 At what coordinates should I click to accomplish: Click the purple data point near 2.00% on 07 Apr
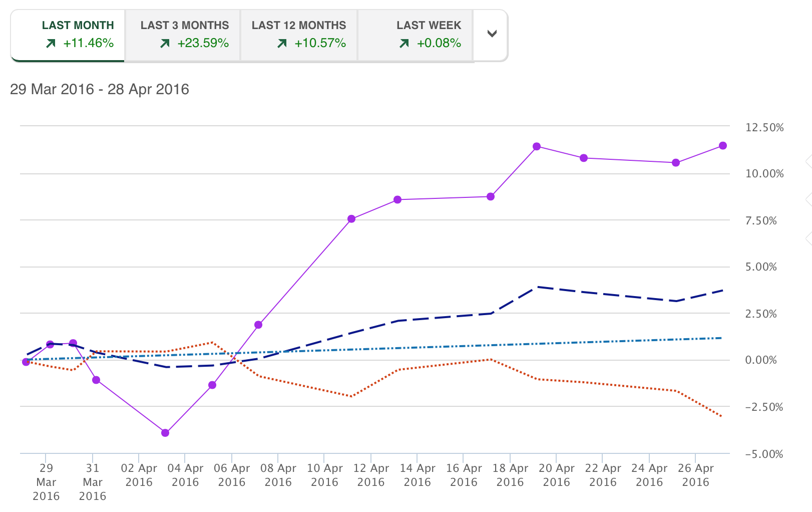[x=258, y=325]
